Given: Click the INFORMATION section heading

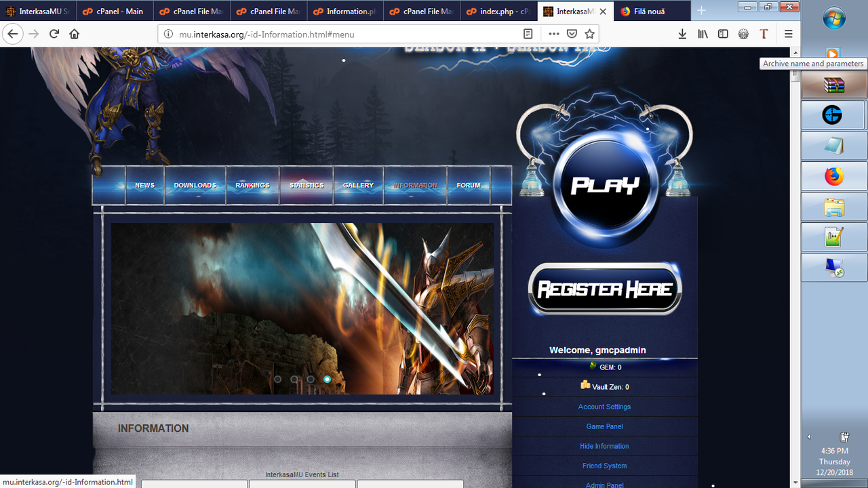Looking at the screenshot, I should pyautogui.click(x=153, y=428).
